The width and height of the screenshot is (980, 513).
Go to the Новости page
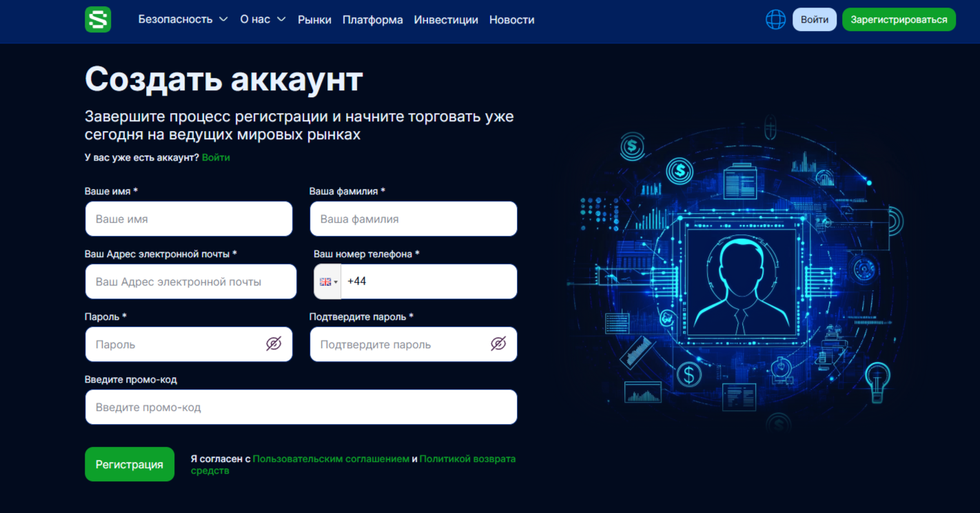(511, 19)
